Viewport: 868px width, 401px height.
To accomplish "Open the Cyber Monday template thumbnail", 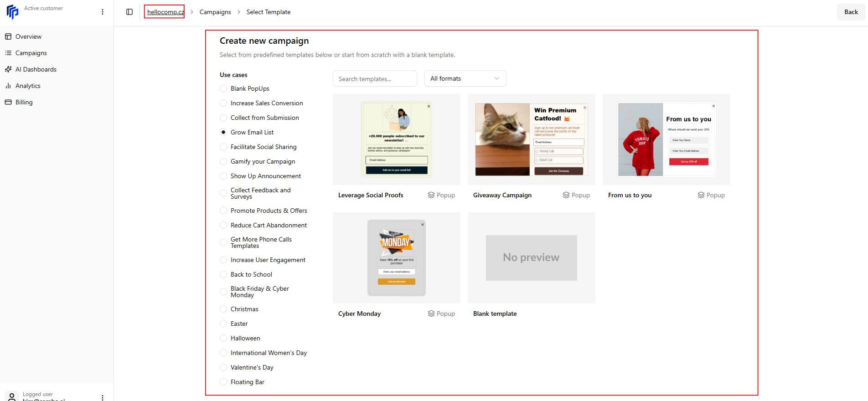I will [397, 258].
